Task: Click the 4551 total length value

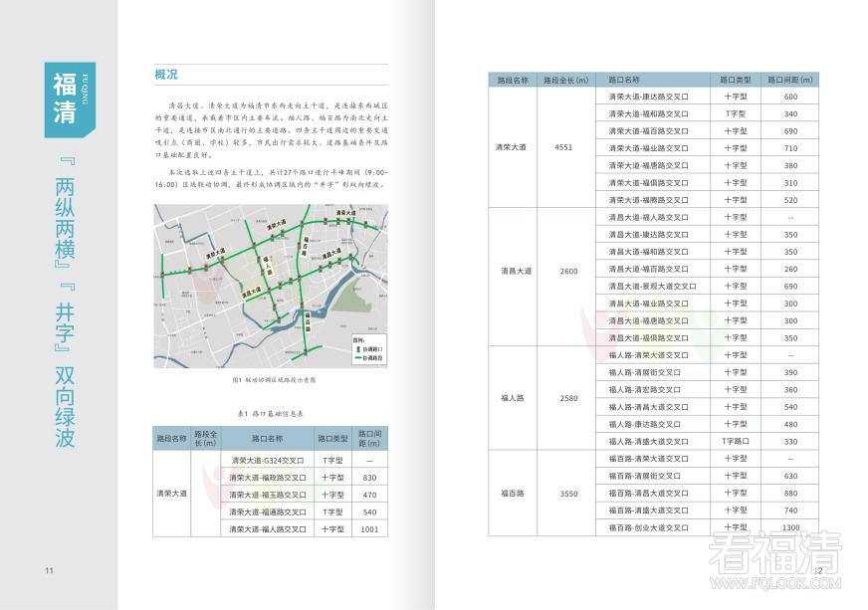Action: click(563, 147)
